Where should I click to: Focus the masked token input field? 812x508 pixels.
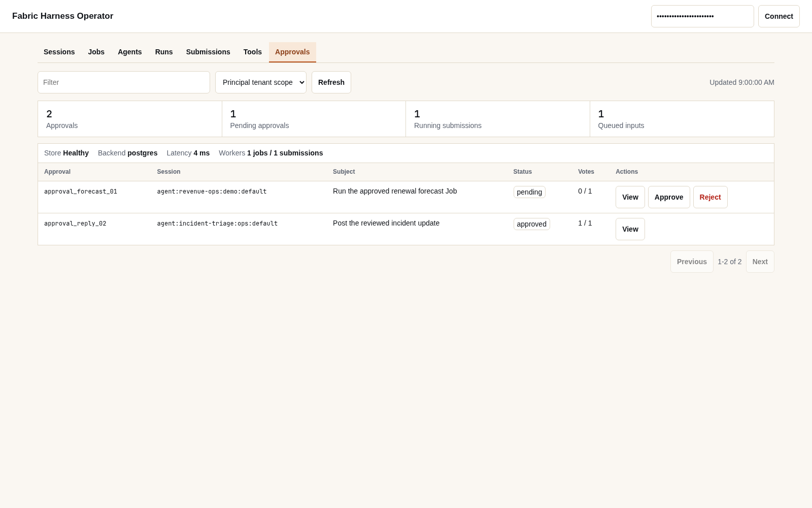click(702, 16)
